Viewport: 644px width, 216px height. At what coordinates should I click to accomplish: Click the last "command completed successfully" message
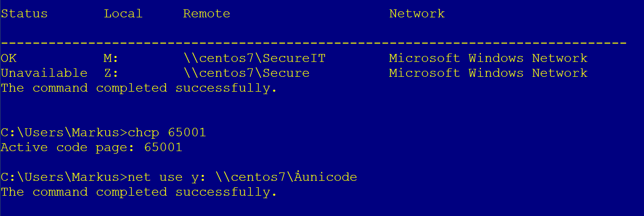click(x=139, y=192)
